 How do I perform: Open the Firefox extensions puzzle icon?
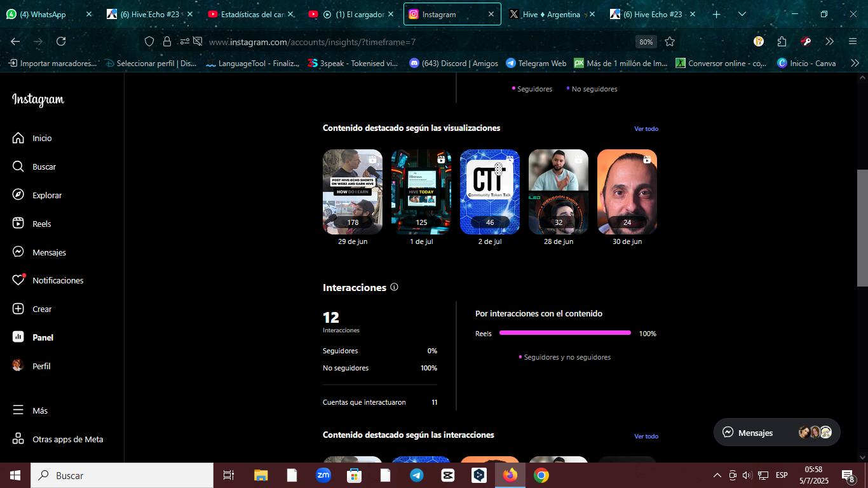click(x=782, y=41)
